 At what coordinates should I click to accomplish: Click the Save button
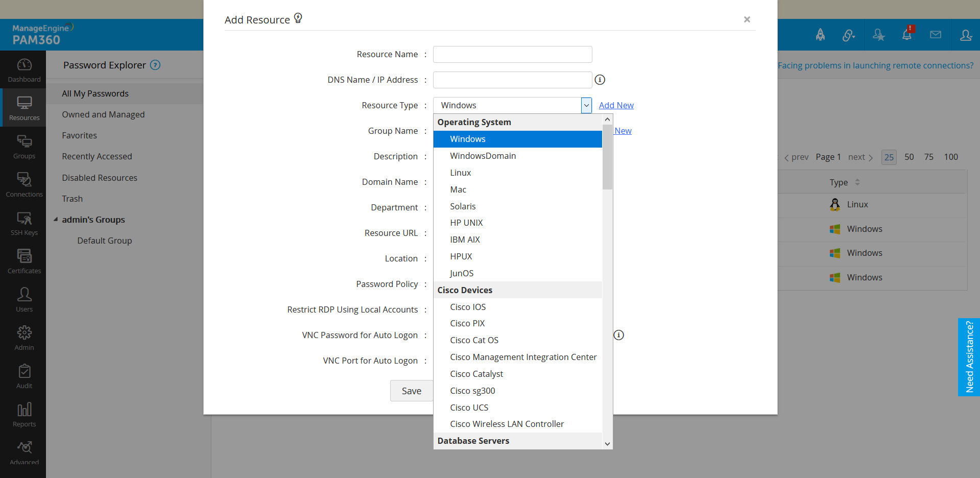tap(411, 391)
